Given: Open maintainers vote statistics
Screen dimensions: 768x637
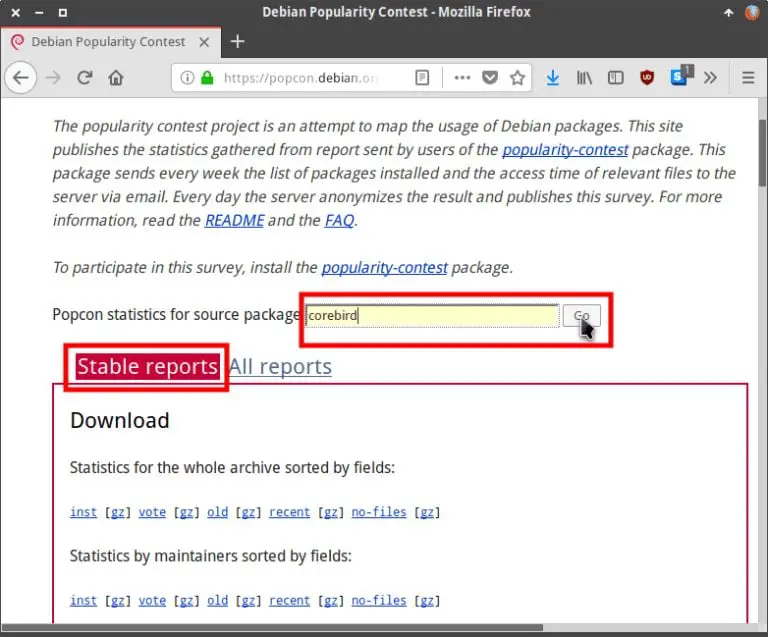Looking at the screenshot, I should click(x=152, y=600).
